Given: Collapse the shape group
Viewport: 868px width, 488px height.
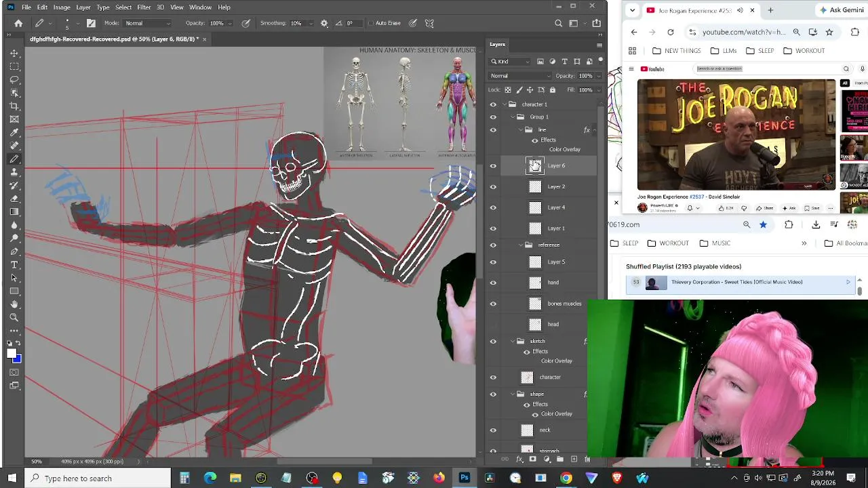Looking at the screenshot, I should [x=513, y=394].
